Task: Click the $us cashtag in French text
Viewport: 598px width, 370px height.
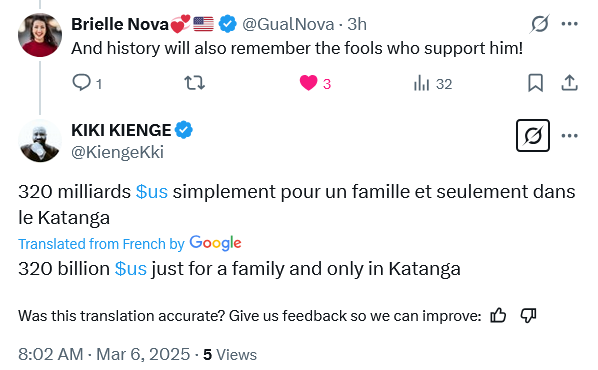Action: [152, 191]
